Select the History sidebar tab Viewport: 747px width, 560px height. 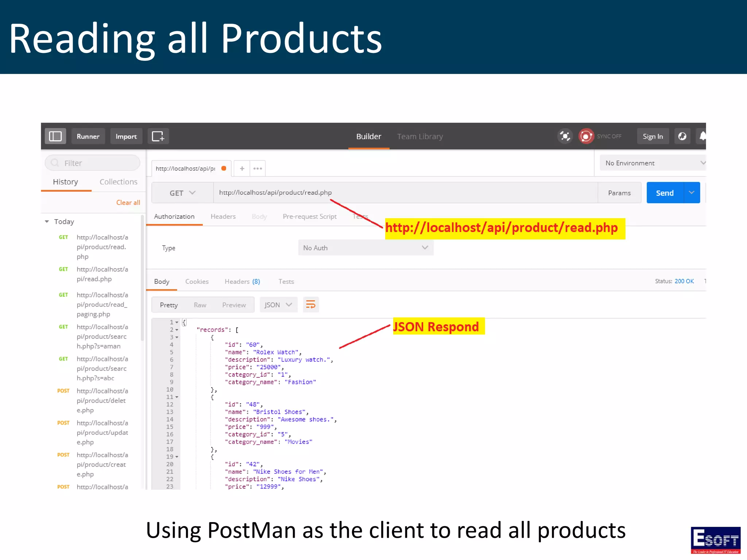[65, 182]
